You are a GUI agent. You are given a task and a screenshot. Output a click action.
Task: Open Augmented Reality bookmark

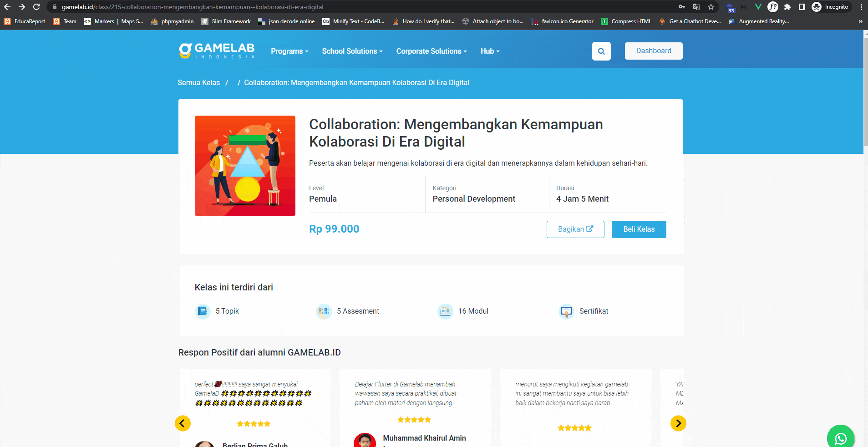(759, 21)
